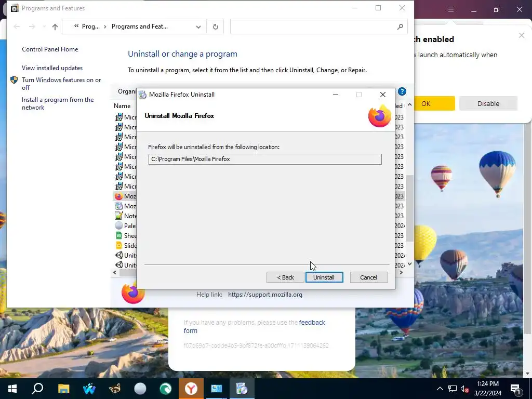The height and width of the screenshot is (399, 532).
Task: Go up one level in Control Panel
Action: pos(55,27)
